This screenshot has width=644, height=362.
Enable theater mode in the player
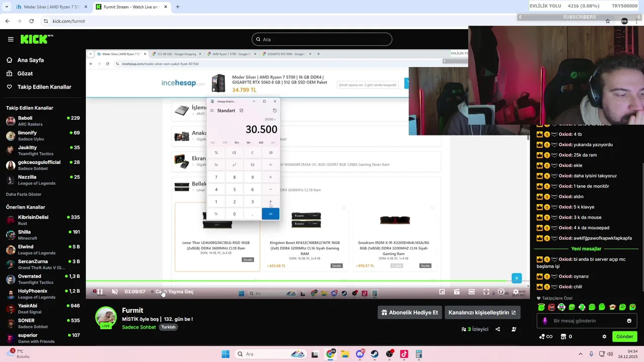tap(471, 292)
